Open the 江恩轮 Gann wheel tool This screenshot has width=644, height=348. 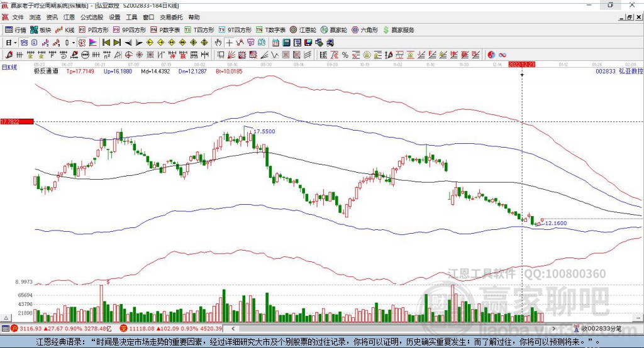[x=303, y=30]
